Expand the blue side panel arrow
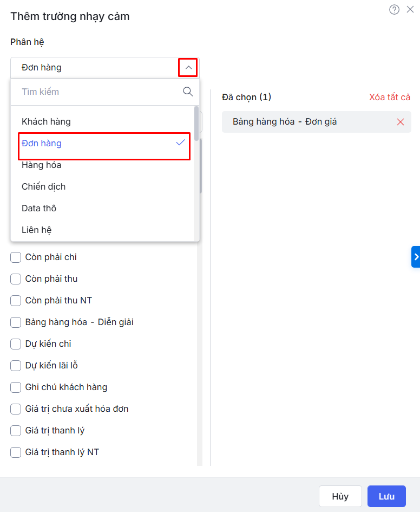 (x=416, y=257)
